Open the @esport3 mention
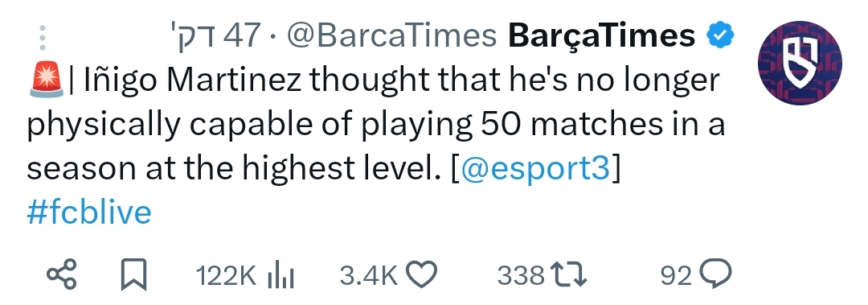 pyautogui.click(x=534, y=170)
